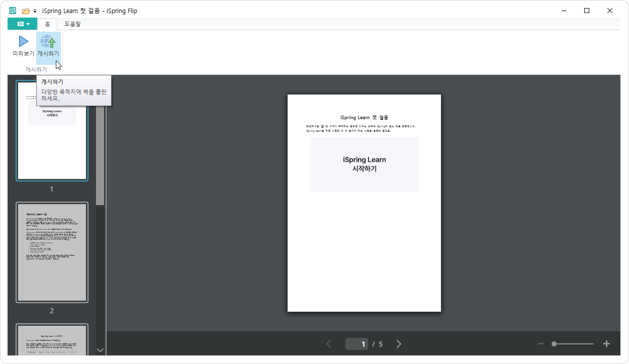629x364 pixels.
Task: Click the main document page preview
Action: click(364, 203)
